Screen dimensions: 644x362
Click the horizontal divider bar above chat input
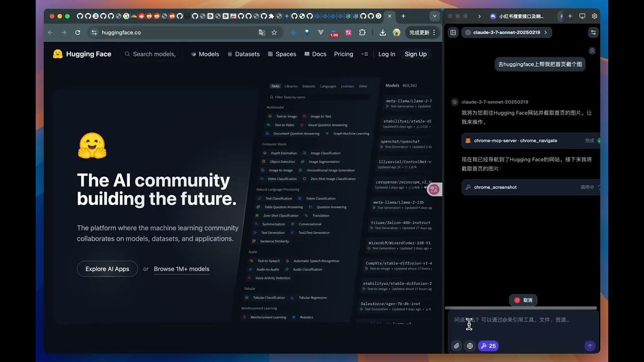click(x=521, y=308)
